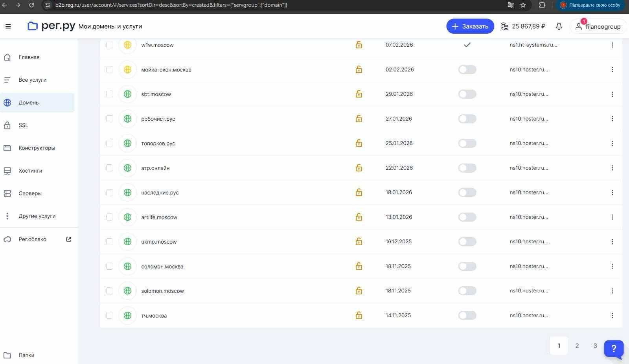Click the blue help question-mark button
This screenshot has height=364, width=629.
coord(613,348)
